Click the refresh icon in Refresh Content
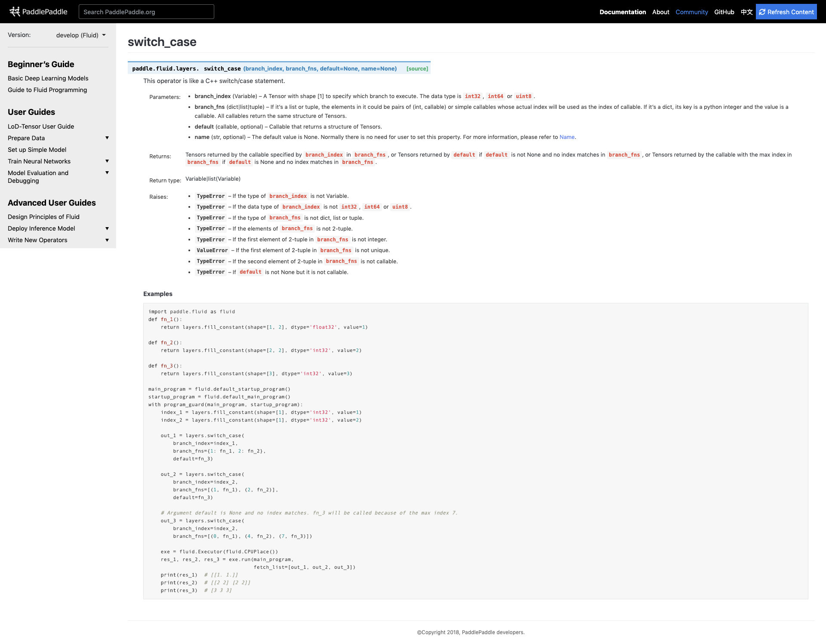This screenshot has width=826, height=644. coord(762,12)
